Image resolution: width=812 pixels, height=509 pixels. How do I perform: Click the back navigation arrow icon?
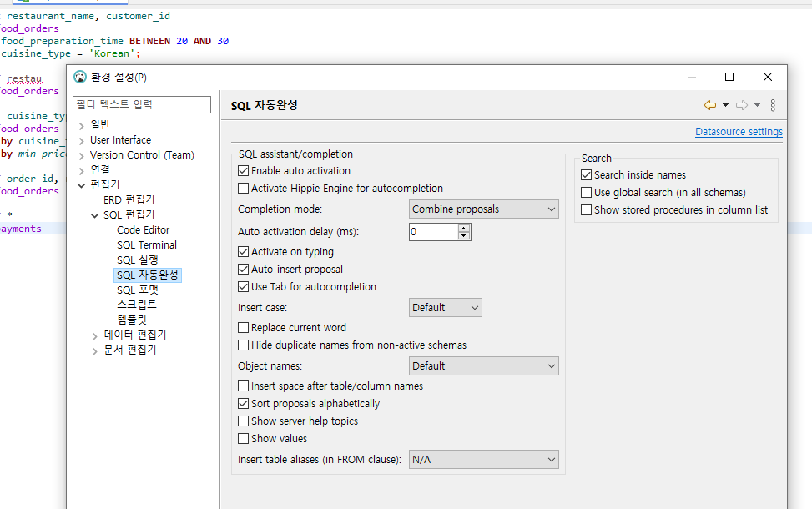point(710,105)
